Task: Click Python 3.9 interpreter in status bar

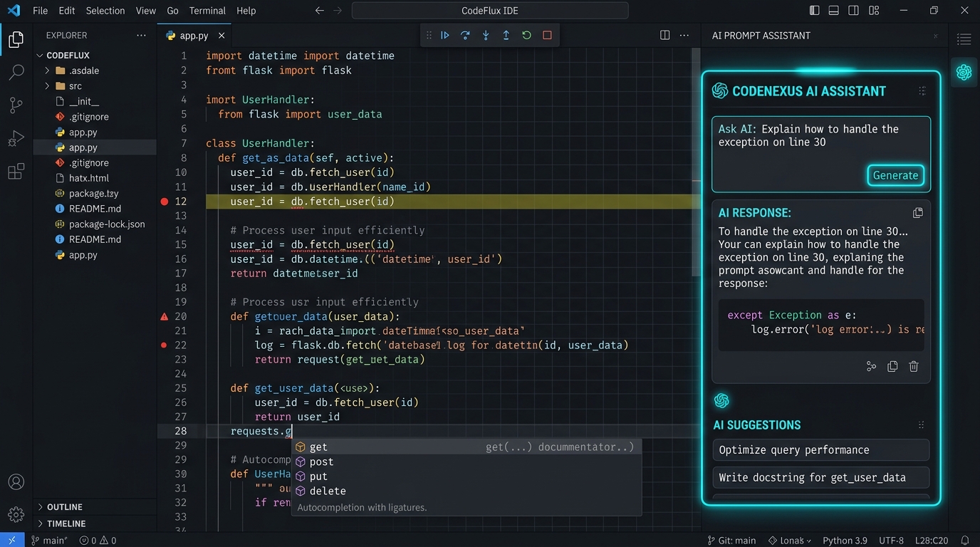Action: click(x=845, y=541)
